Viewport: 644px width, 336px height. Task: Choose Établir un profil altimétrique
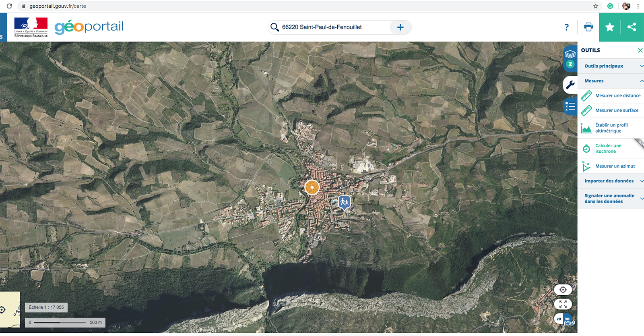tap(611, 128)
